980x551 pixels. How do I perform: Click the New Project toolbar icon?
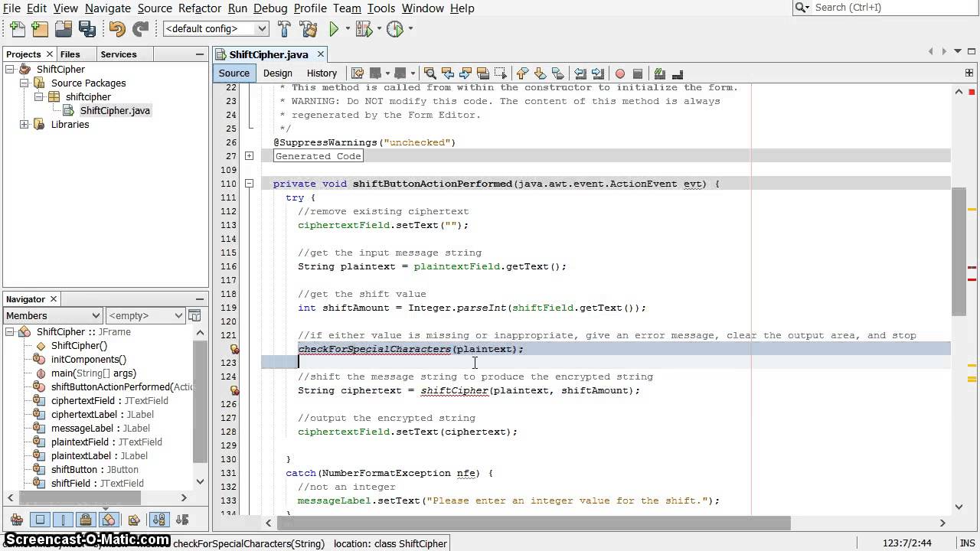[40, 29]
